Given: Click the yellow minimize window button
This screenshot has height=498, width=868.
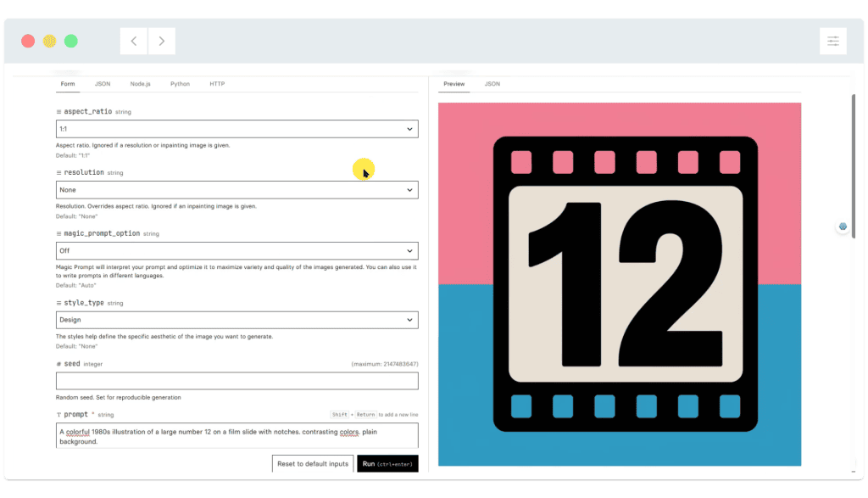Looking at the screenshot, I should [49, 41].
